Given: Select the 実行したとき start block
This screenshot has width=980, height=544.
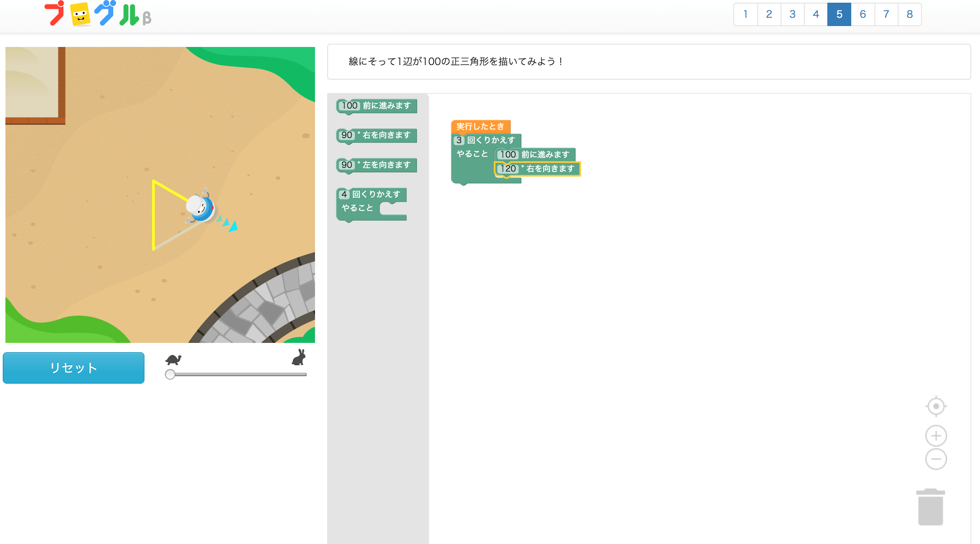Looking at the screenshot, I should (481, 126).
